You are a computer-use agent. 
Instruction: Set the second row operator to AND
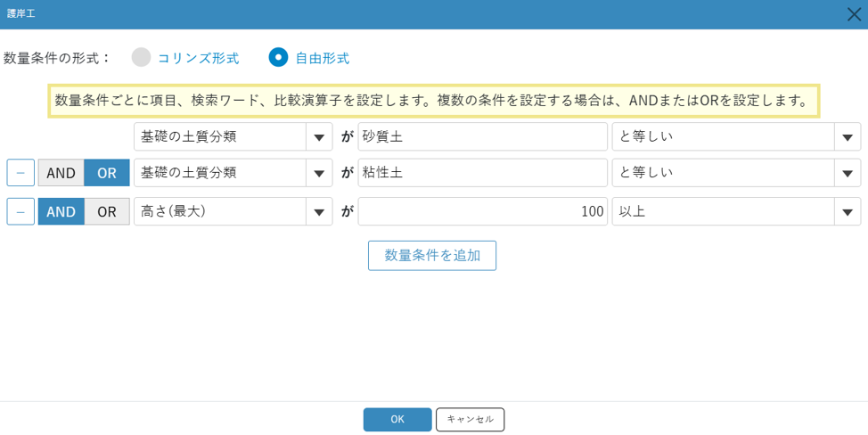coord(61,173)
